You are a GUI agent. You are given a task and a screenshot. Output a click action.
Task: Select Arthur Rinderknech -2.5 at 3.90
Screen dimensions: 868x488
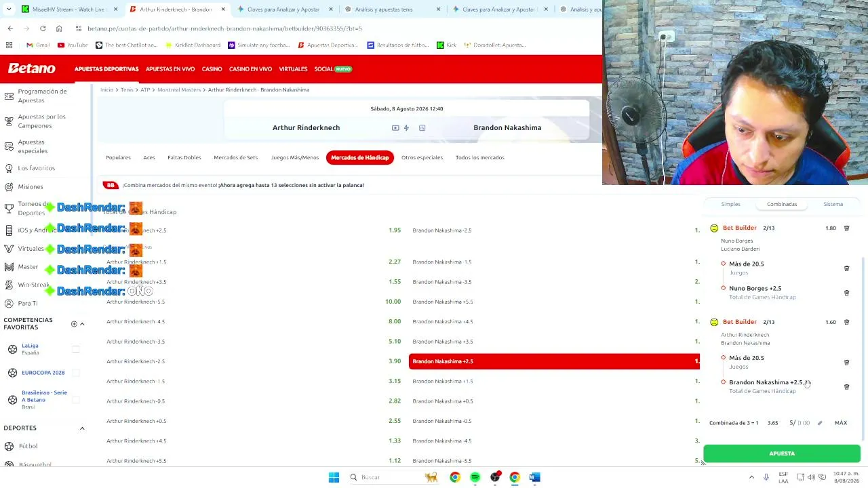click(254, 361)
